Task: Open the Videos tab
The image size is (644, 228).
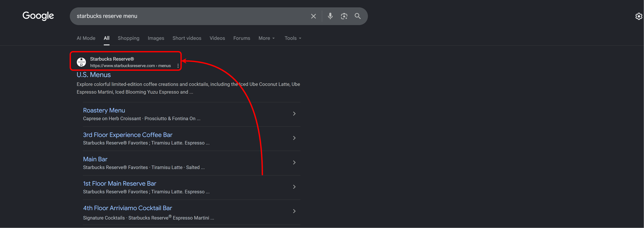Action: coord(217,38)
